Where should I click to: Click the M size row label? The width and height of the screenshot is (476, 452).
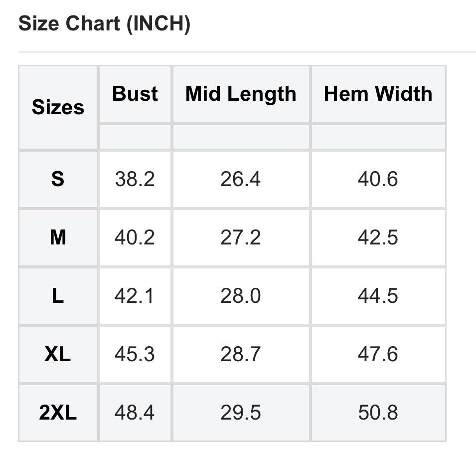click(x=58, y=237)
